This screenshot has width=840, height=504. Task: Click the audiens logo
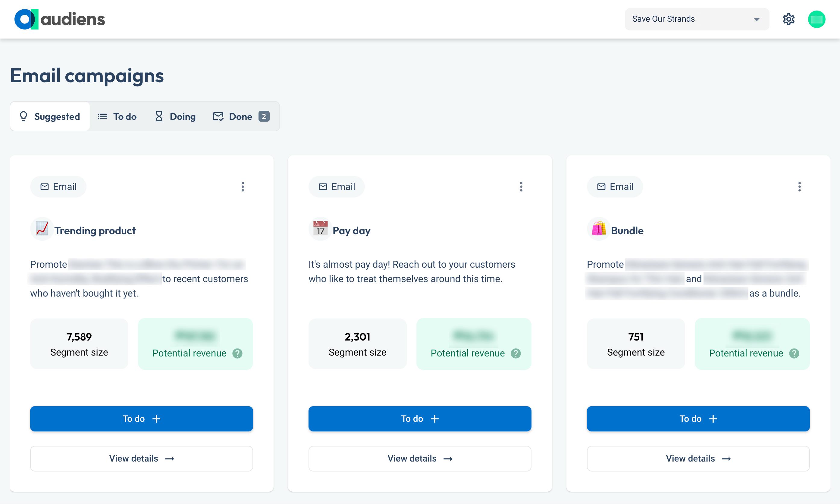(60, 19)
